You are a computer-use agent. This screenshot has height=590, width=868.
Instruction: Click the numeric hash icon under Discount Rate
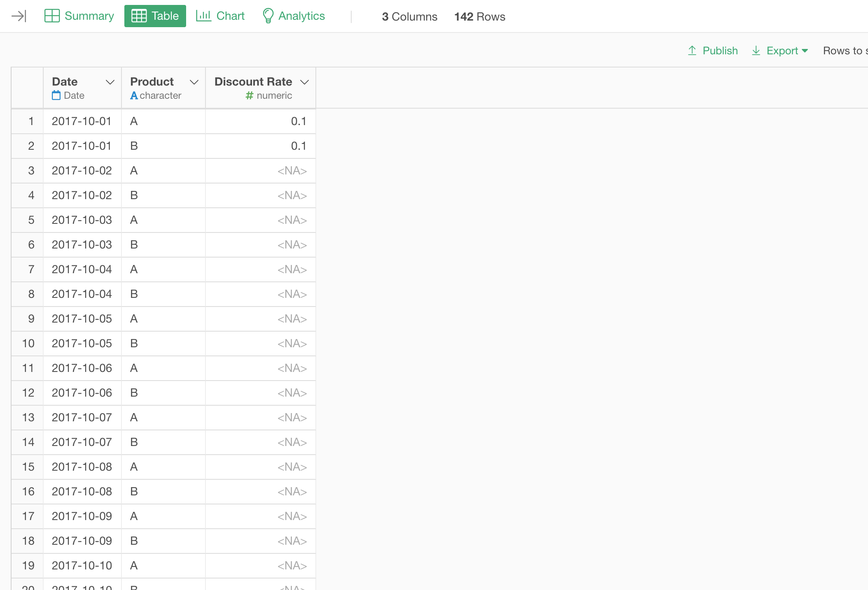(249, 95)
